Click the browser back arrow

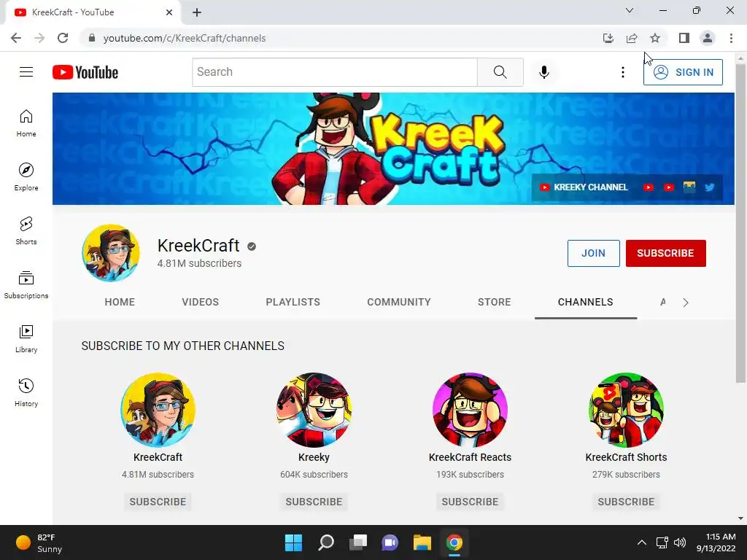point(16,38)
